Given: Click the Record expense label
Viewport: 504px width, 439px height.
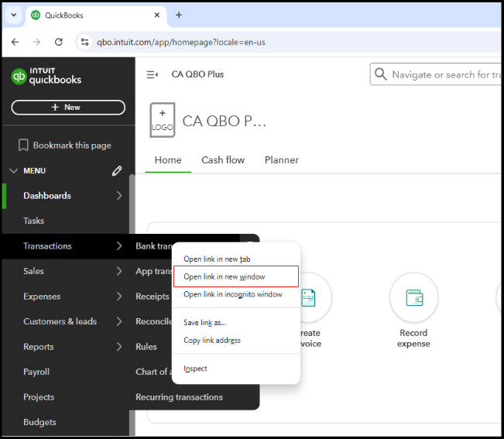Looking at the screenshot, I should (413, 338).
